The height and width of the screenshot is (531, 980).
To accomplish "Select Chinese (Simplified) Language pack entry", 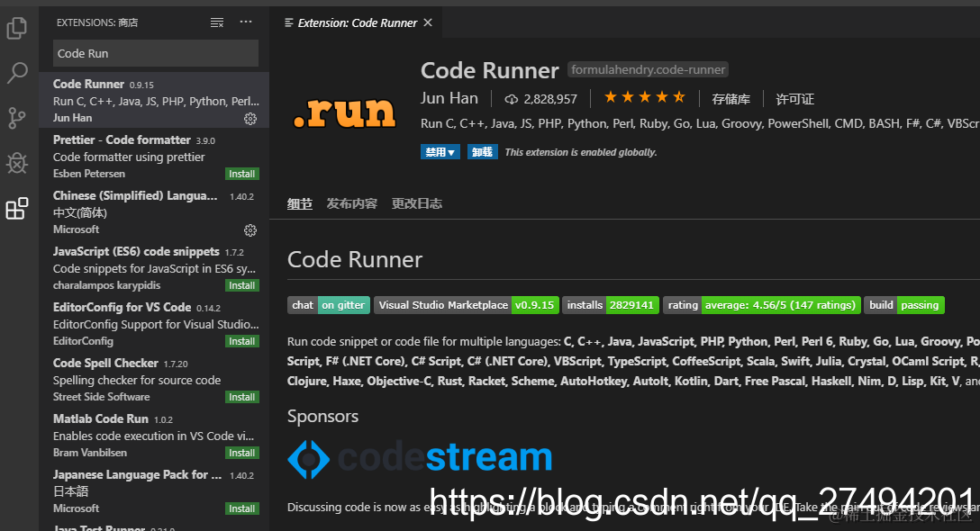I will tap(154, 211).
